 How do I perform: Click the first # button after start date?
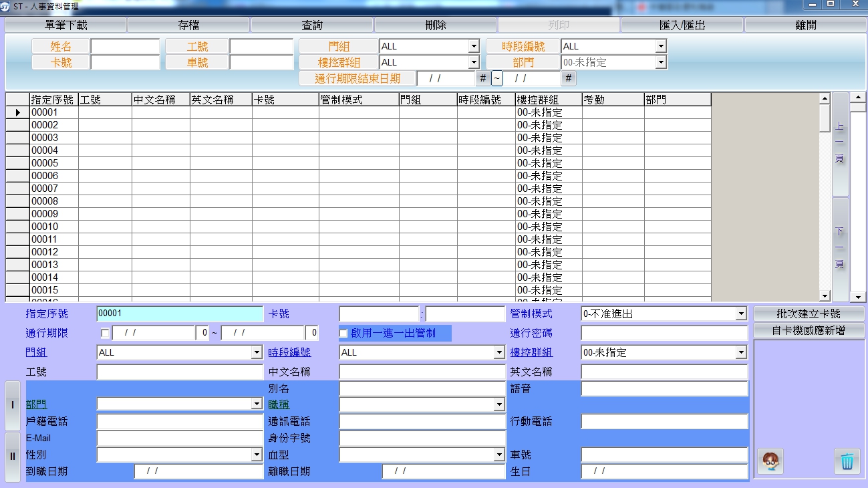coord(483,78)
